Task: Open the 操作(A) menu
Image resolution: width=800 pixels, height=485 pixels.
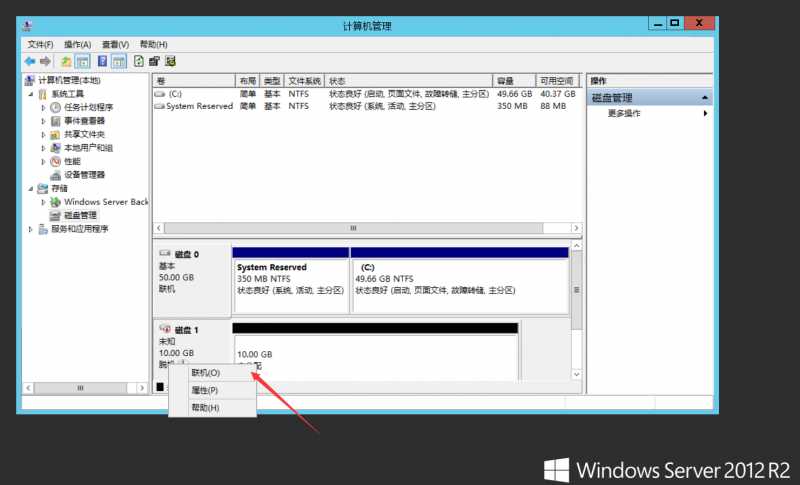Action: pyautogui.click(x=78, y=44)
